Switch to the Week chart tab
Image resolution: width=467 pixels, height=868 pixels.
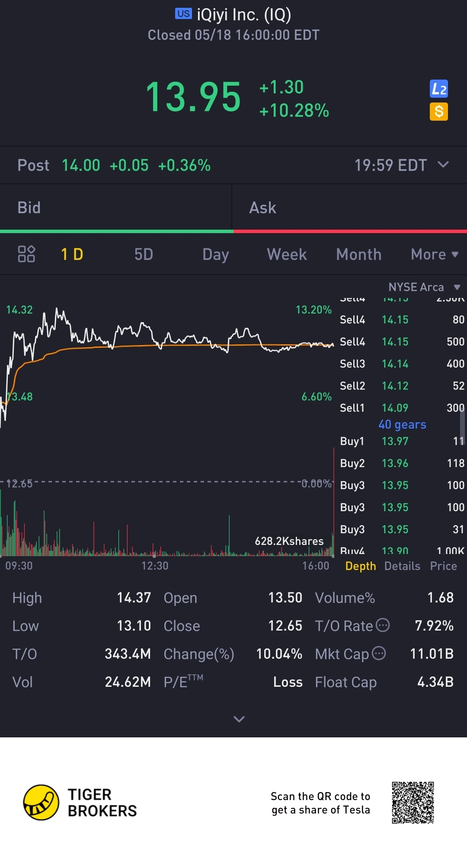point(287,254)
